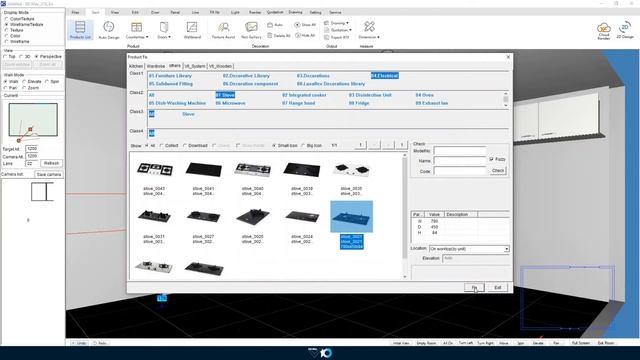Open the View ribbon tab
Viewport: 640px width, 360px height.
click(x=115, y=12)
